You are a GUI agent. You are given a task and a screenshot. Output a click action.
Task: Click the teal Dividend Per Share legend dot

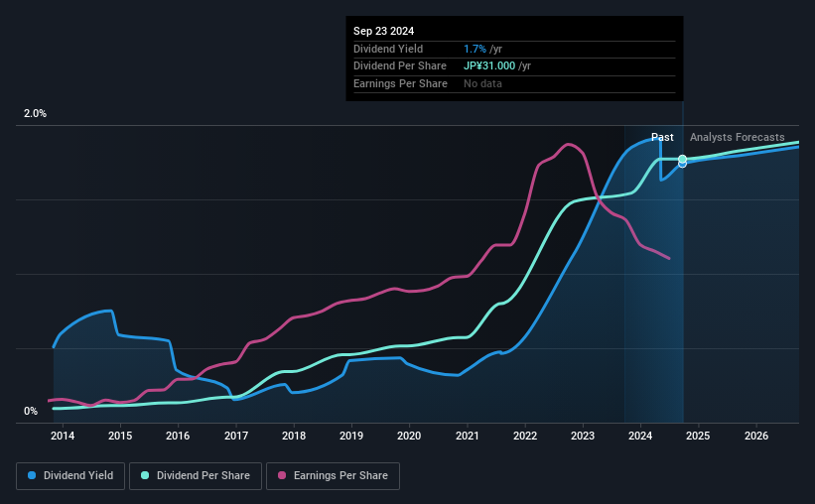click(145, 475)
